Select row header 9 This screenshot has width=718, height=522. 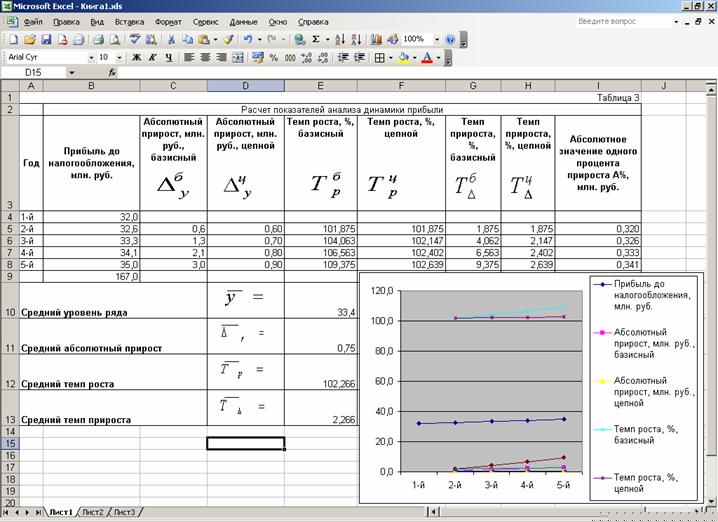click(10, 276)
